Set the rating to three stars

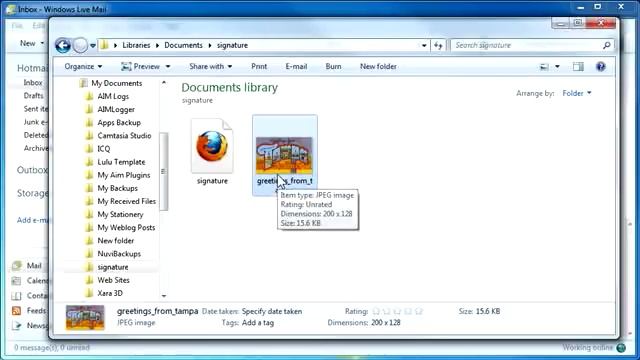[x=398, y=311]
